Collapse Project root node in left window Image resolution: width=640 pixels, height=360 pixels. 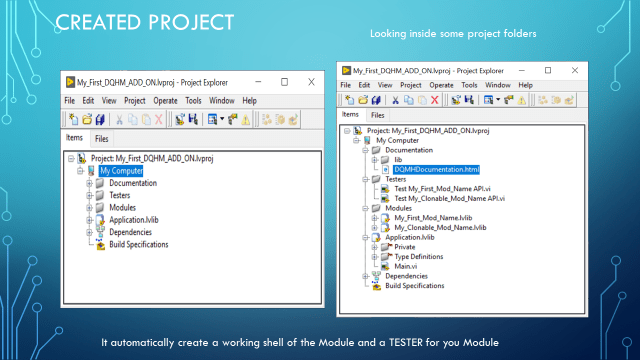[71, 158]
